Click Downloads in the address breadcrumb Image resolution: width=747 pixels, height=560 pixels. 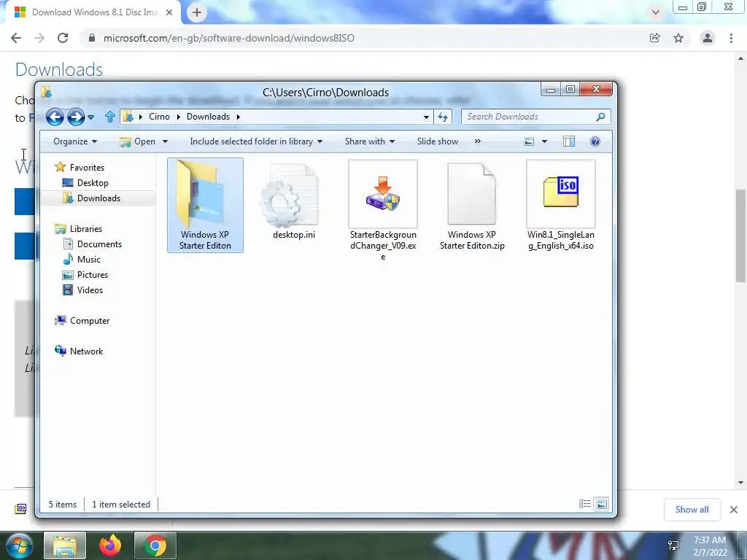pyautogui.click(x=208, y=117)
